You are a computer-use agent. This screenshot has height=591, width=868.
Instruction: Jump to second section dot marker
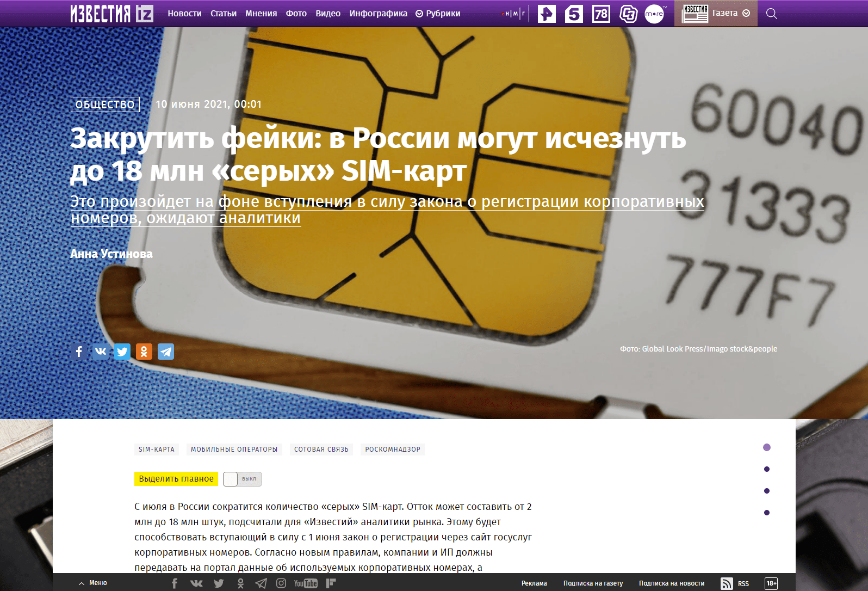pos(767,469)
